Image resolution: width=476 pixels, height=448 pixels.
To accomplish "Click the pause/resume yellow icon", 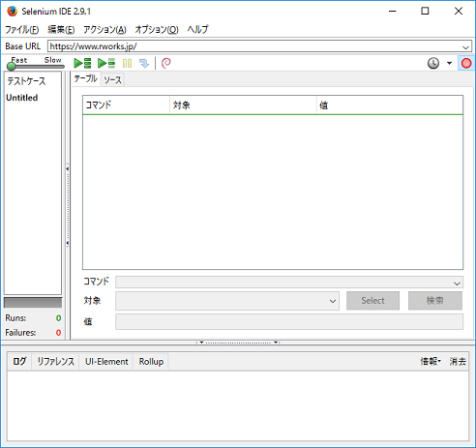I will coord(127,63).
